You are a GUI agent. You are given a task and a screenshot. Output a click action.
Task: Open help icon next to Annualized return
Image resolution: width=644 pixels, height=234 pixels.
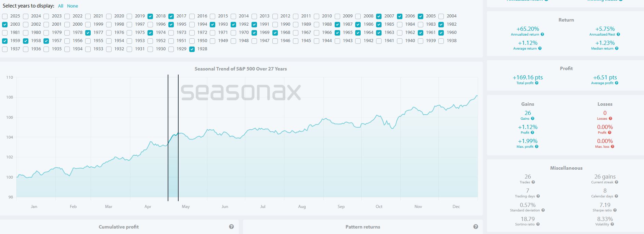pyautogui.click(x=542, y=35)
